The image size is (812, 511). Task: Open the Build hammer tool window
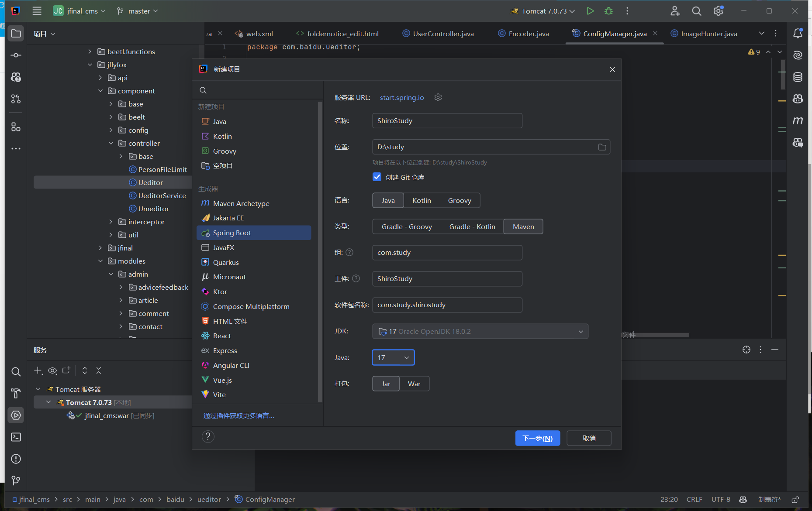[16, 393]
